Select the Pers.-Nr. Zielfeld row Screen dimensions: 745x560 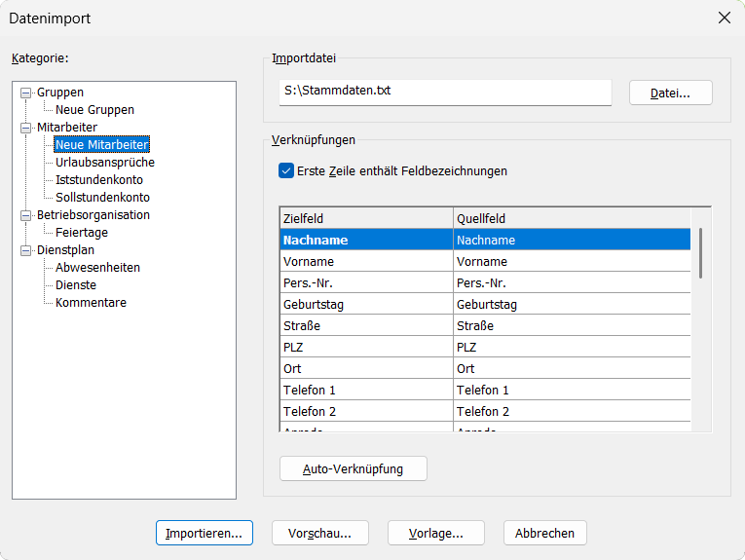366,282
